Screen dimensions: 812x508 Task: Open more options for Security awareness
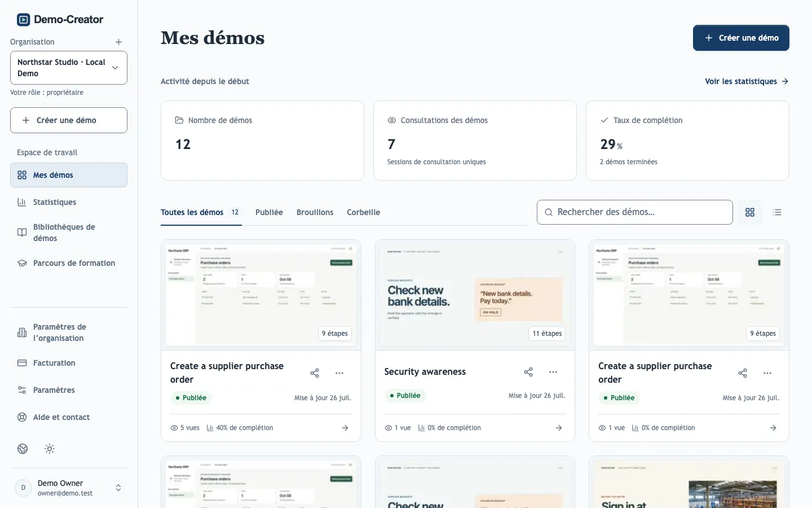[553, 372]
